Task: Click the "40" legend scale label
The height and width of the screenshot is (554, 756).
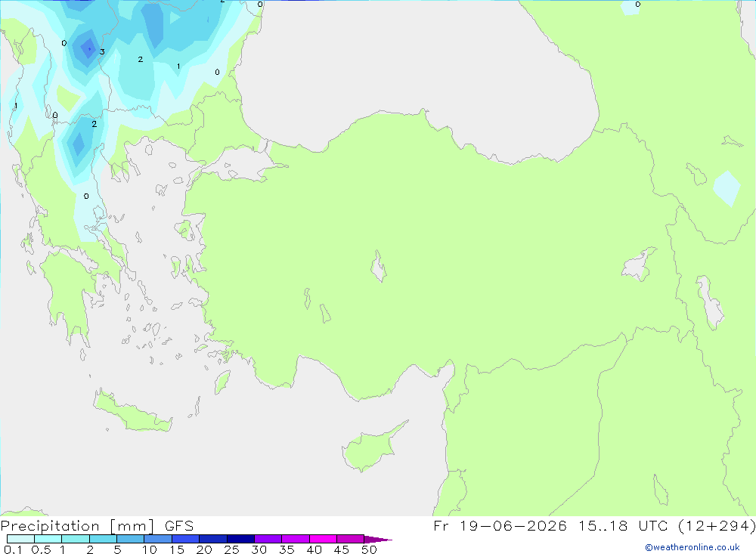Action: pos(314,549)
